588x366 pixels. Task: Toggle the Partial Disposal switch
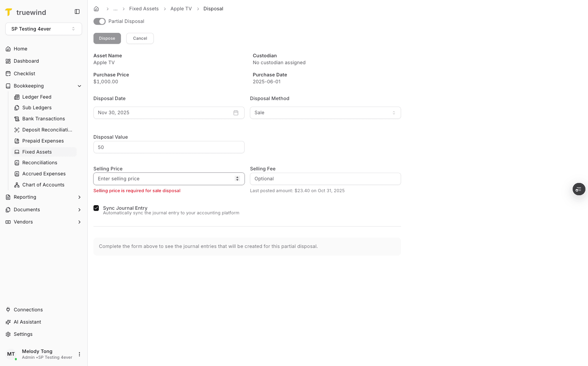100,21
